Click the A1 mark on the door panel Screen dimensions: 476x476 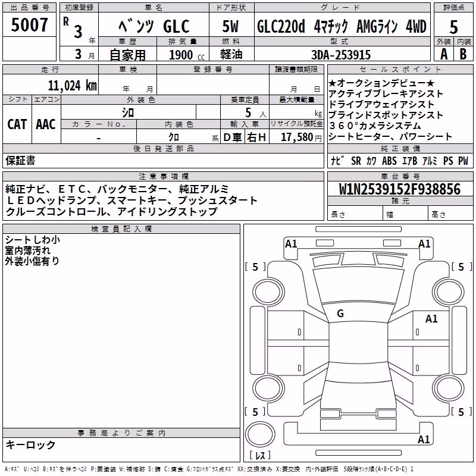[431, 319]
